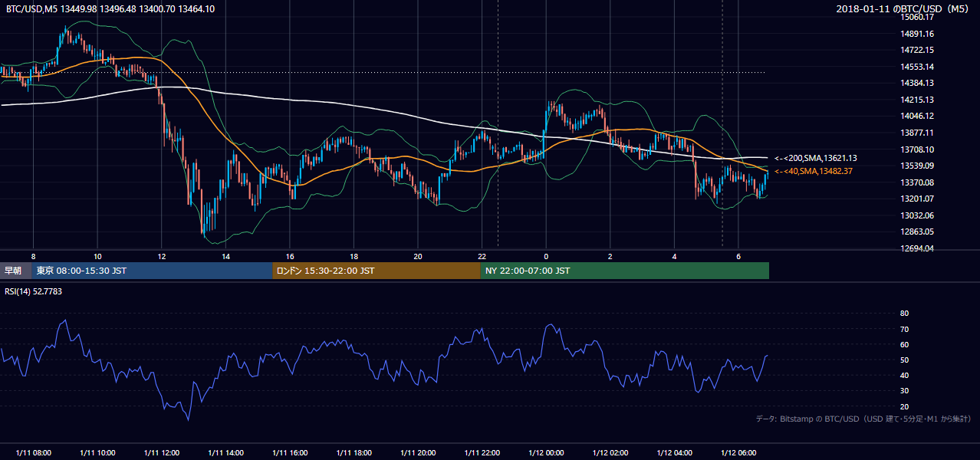
Task: Click hour label 22 under the price chart
Action: pyautogui.click(x=482, y=256)
